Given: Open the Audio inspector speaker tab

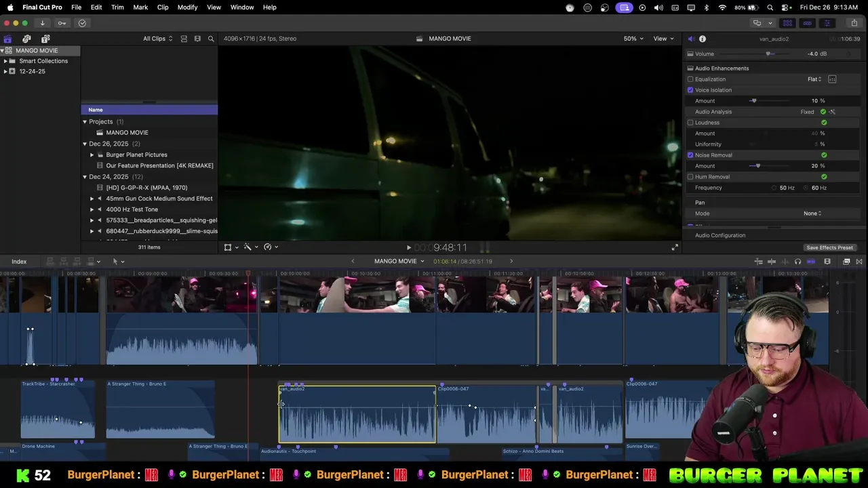Looking at the screenshot, I should click(691, 39).
